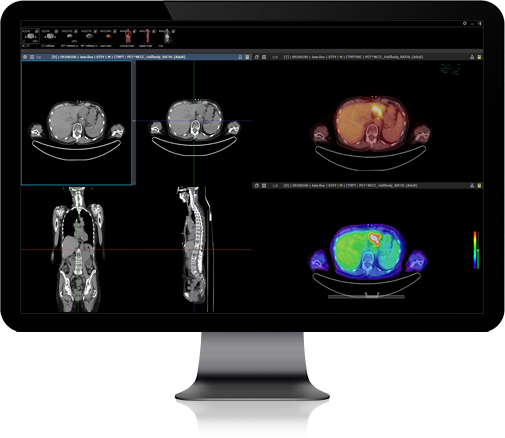
Task: Click the copy icon in lower PET viewport header
Action: 256,185
